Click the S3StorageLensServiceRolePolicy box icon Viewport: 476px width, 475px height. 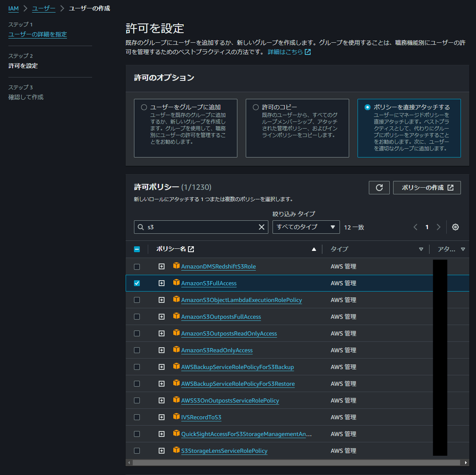point(176,450)
